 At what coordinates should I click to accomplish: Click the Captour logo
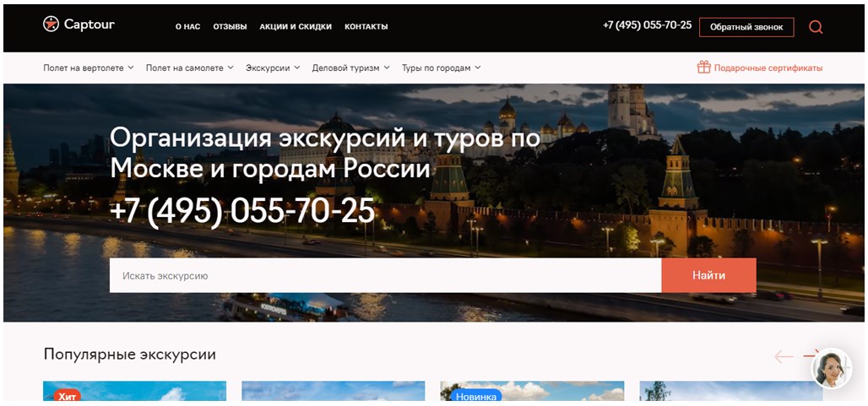pos(79,24)
